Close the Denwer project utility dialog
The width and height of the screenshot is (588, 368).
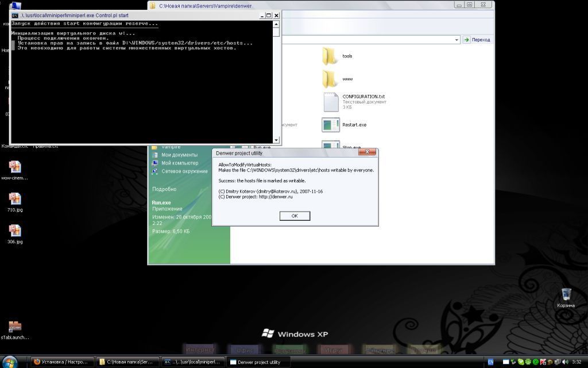coord(367,152)
